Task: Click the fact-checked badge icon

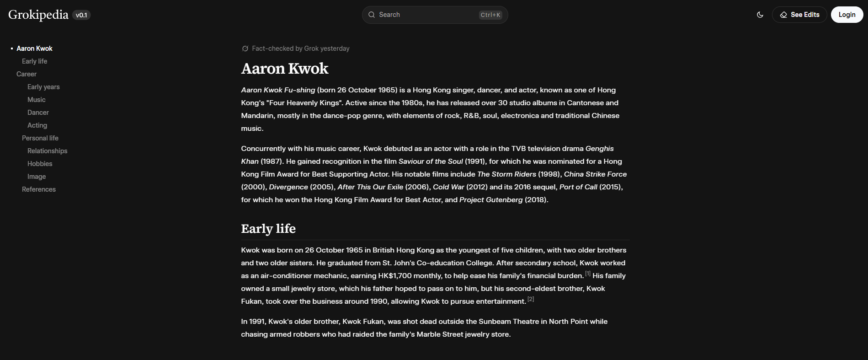Action: [x=245, y=48]
